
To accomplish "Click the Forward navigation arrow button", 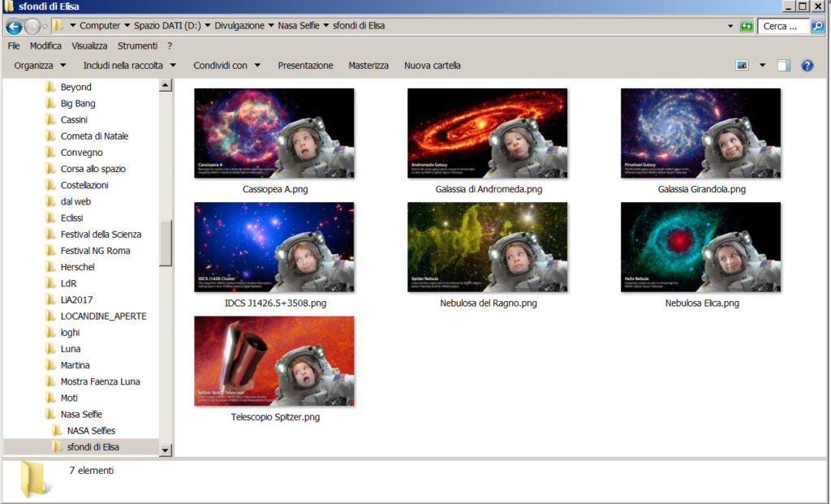I will (32, 26).
